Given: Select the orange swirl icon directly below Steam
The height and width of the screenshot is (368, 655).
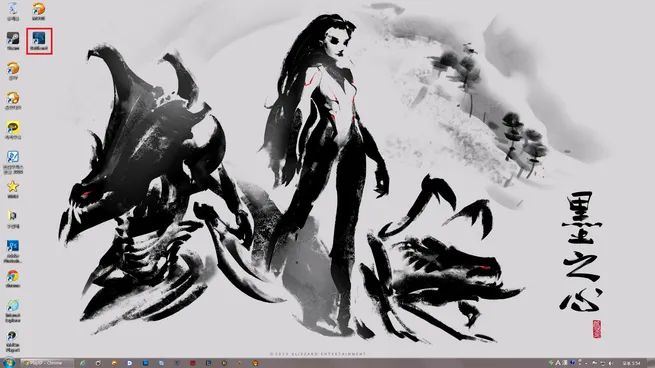Looking at the screenshot, I should coord(13,71).
